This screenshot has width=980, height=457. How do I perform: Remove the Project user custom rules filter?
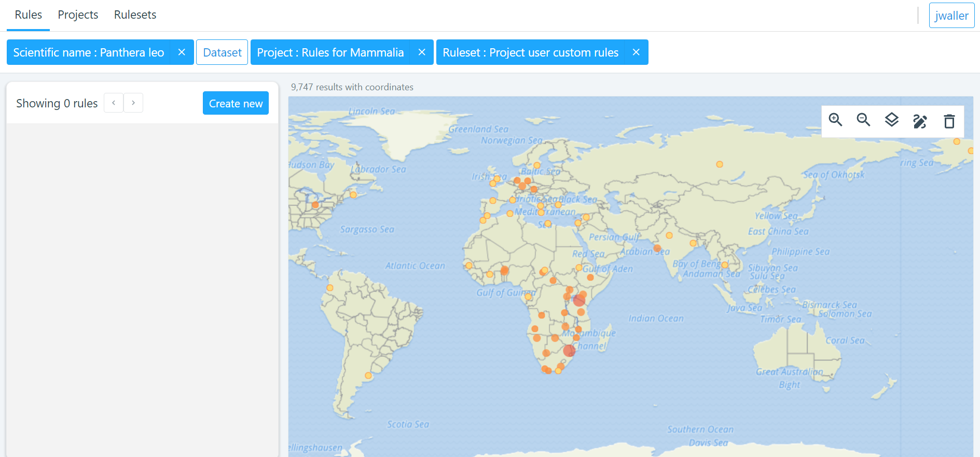pyautogui.click(x=636, y=52)
